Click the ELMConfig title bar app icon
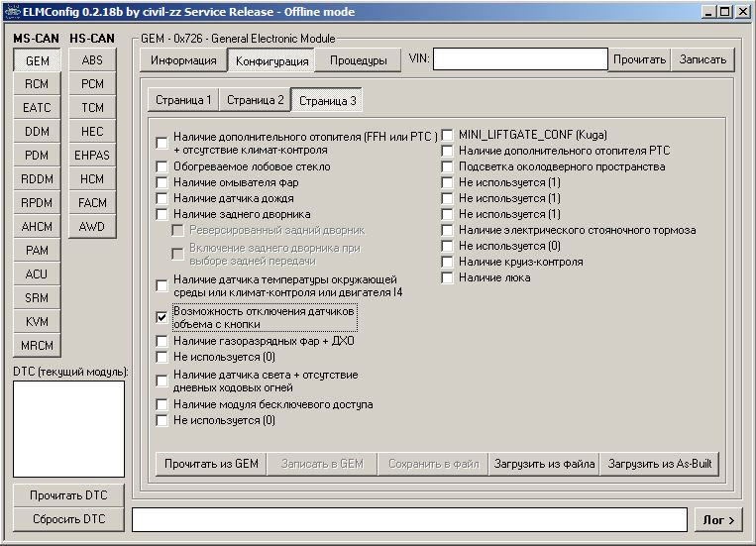 tap(13, 12)
